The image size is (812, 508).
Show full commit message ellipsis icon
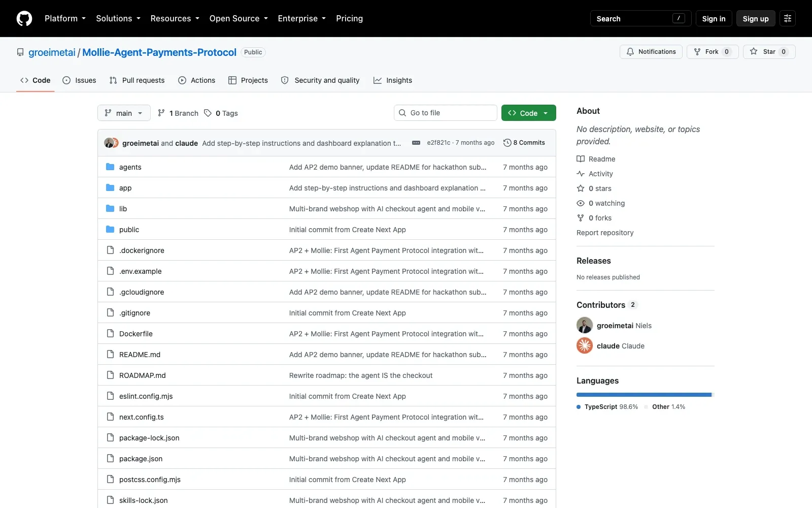coord(416,143)
